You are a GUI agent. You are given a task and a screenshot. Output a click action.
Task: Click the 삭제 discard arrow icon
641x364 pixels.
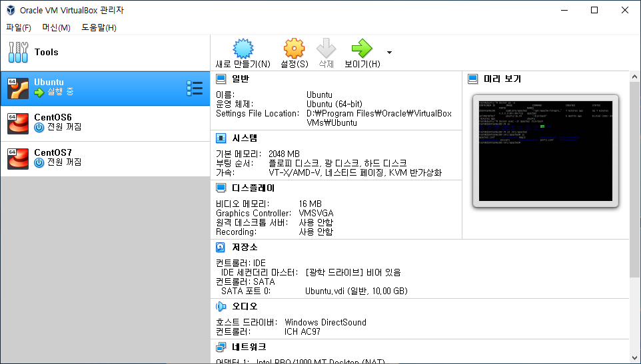(326, 49)
